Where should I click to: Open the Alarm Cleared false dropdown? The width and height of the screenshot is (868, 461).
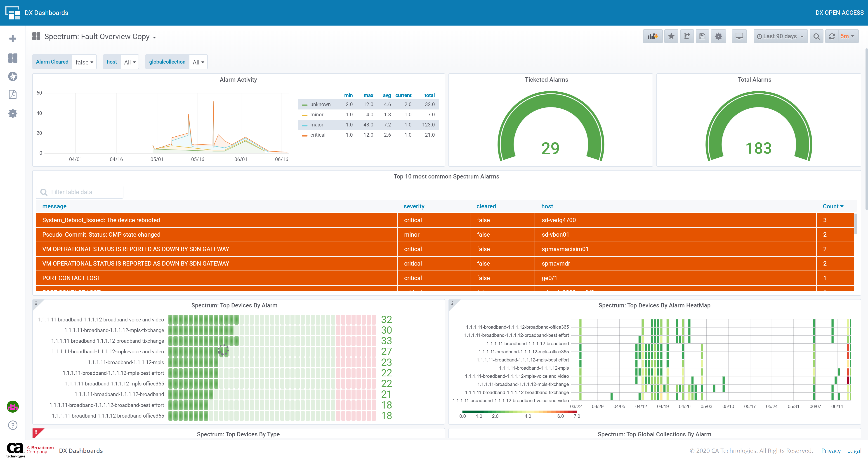84,62
